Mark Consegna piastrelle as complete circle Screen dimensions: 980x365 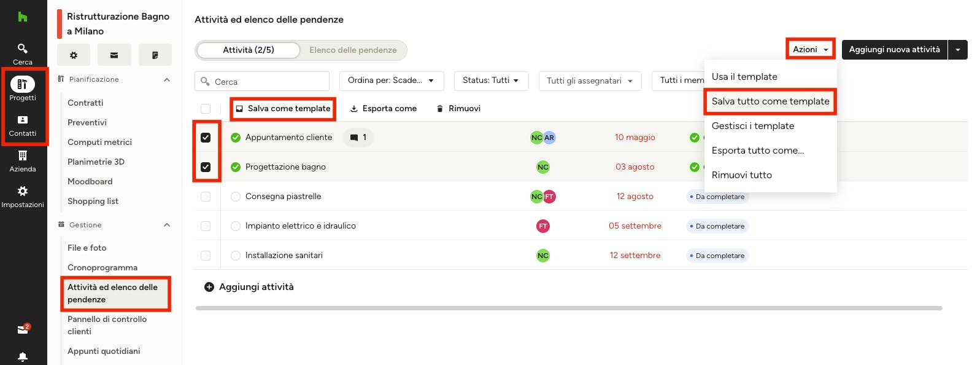[x=236, y=197]
